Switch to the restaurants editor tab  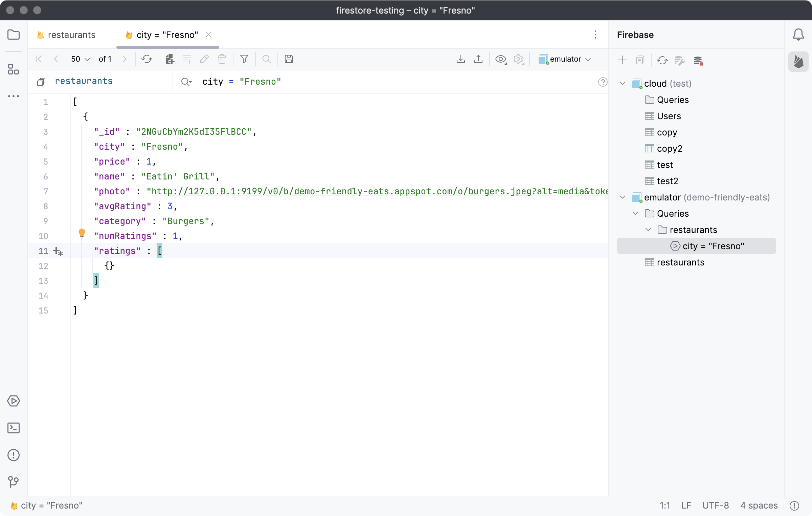coord(71,35)
